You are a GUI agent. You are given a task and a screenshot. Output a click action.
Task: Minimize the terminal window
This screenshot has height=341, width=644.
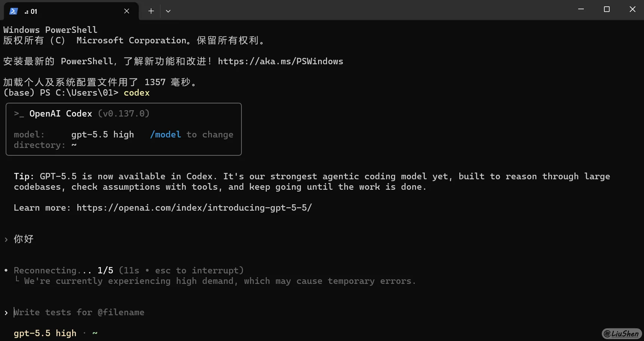click(x=581, y=9)
